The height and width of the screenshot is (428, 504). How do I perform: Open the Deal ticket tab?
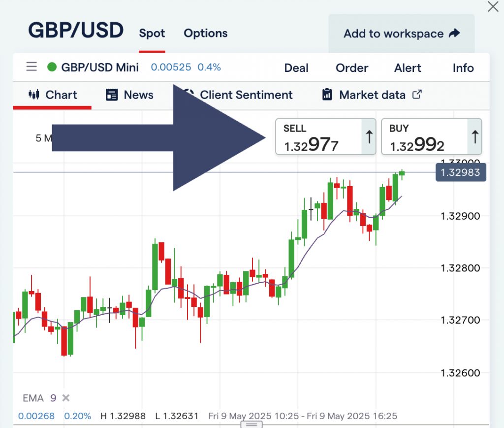296,68
